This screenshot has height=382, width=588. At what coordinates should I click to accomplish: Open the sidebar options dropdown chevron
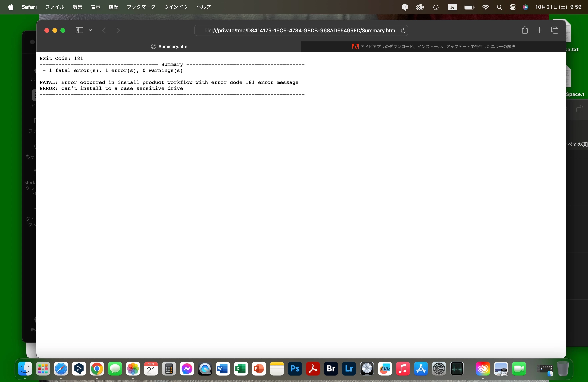click(x=90, y=30)
